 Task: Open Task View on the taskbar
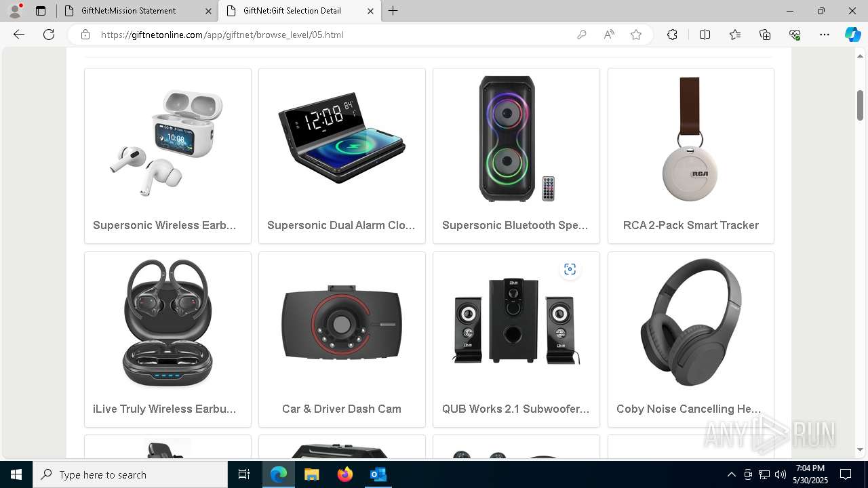244,474
